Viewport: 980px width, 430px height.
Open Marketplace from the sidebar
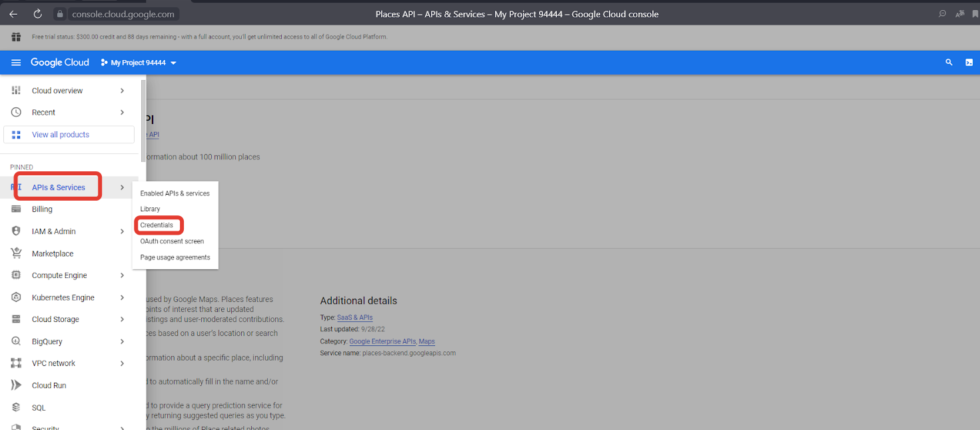pyautogui.click(x=53, y=254)
